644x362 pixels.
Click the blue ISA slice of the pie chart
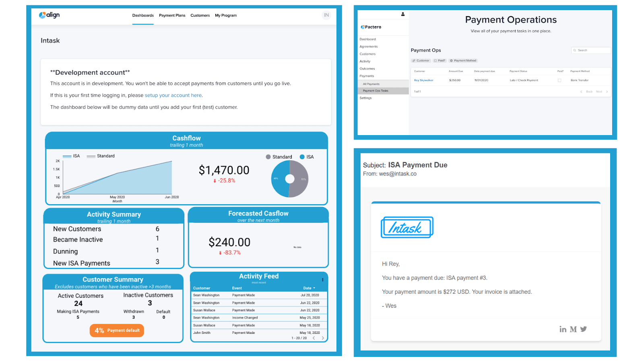[x=279, y=179]
